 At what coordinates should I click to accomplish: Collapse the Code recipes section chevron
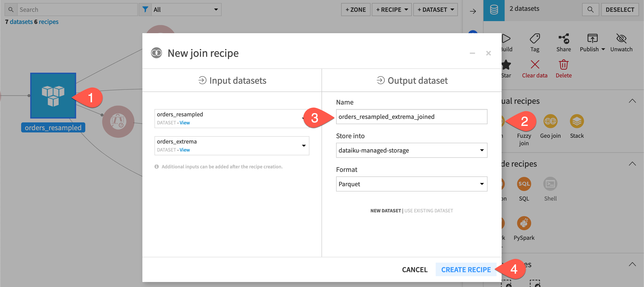click(632, 164)
